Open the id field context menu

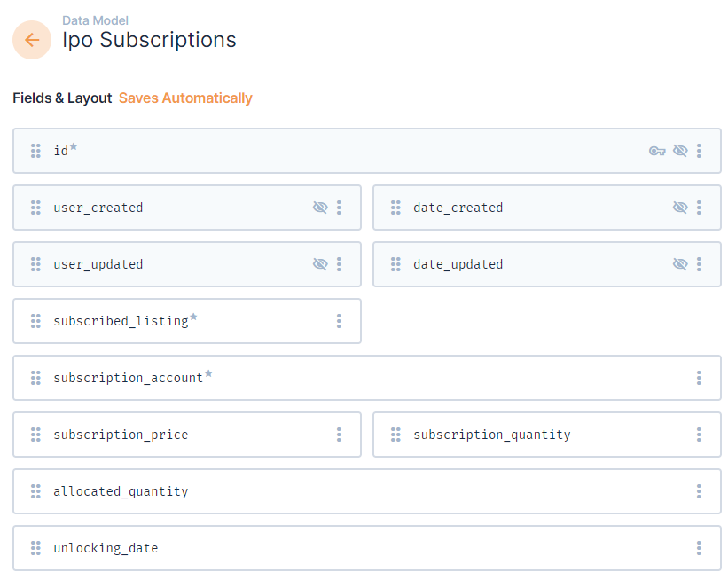699,151
